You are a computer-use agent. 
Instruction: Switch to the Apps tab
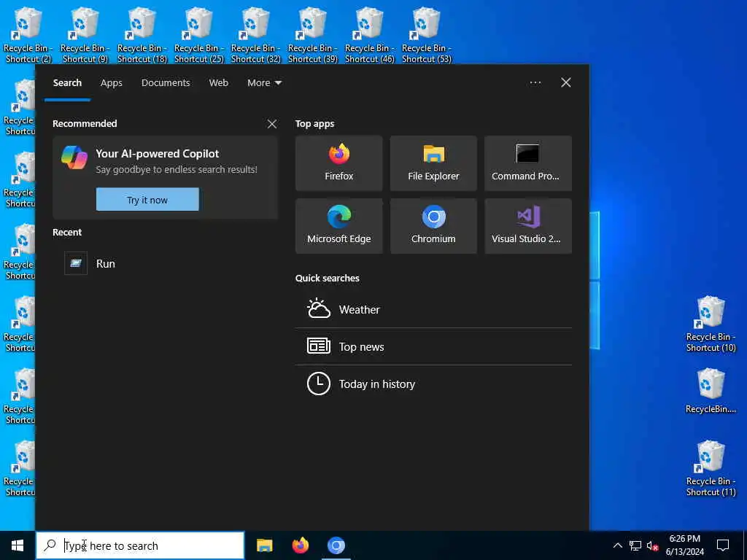111,83
